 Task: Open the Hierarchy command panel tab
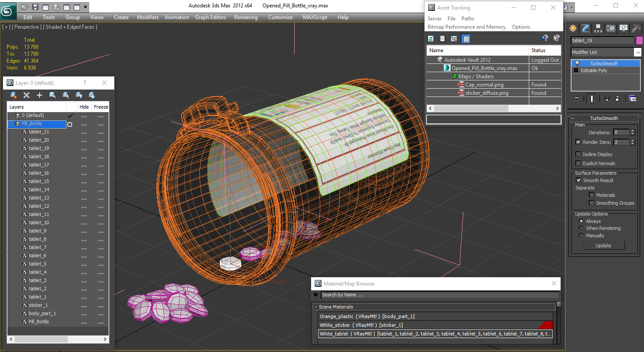tap(598, 28)
